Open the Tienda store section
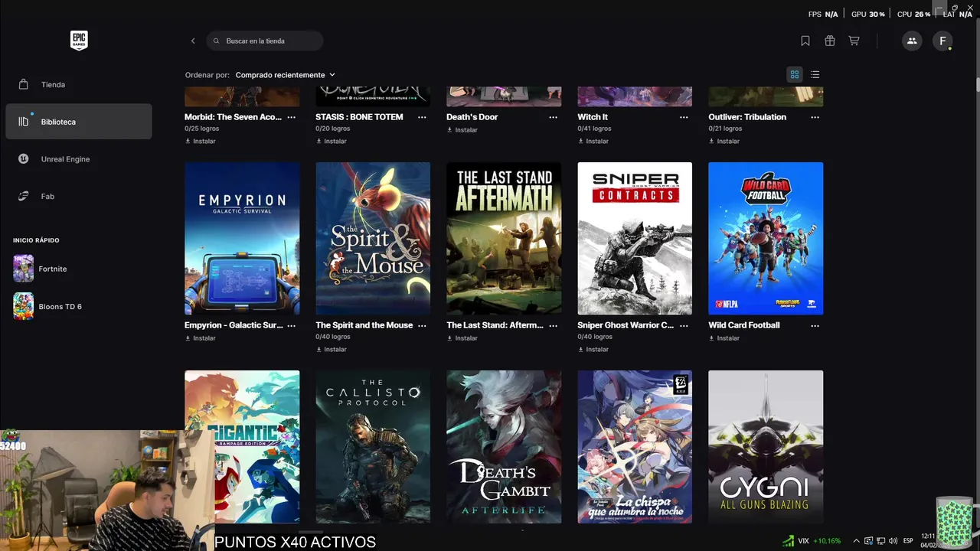This screenshot has width=980, height=551. (x=79, y=84)
